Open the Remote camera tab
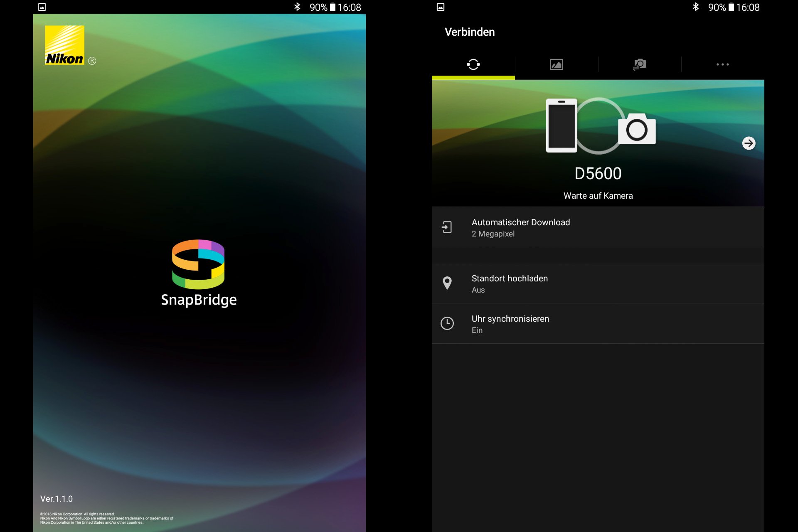This screenshot has height=532, width=798. point(640,64)
